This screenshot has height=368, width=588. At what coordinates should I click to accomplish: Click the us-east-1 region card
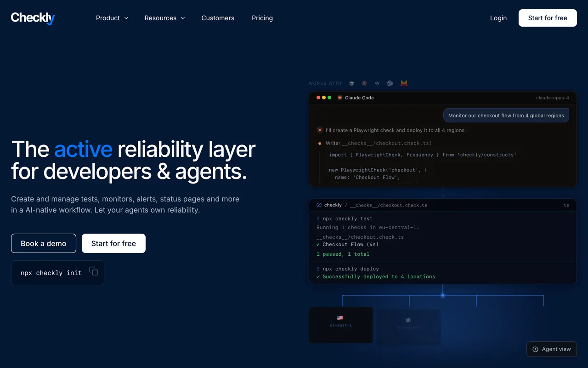coord(341,325)
